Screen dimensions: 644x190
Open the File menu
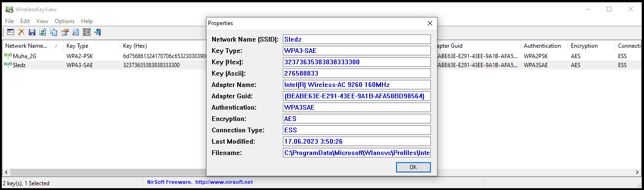(x=9, y=21)
